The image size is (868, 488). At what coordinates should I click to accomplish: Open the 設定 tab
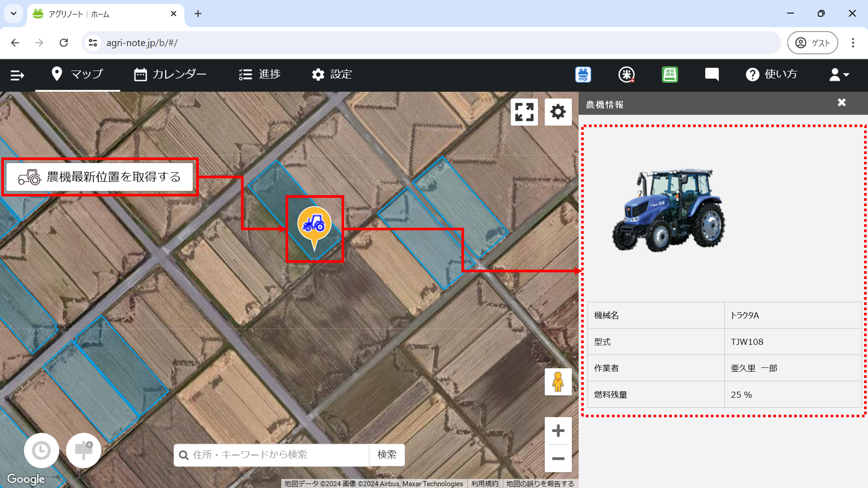pos(332,74)
